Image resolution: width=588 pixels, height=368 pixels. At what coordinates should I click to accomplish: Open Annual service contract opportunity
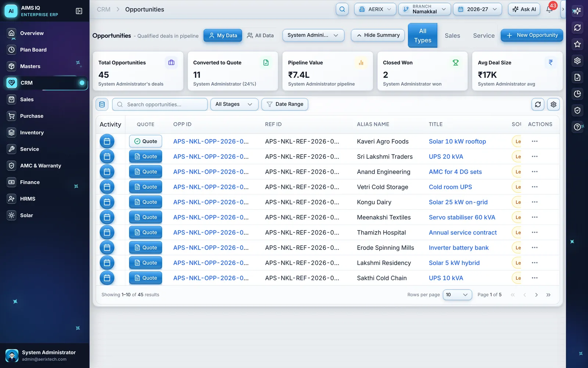463,233
